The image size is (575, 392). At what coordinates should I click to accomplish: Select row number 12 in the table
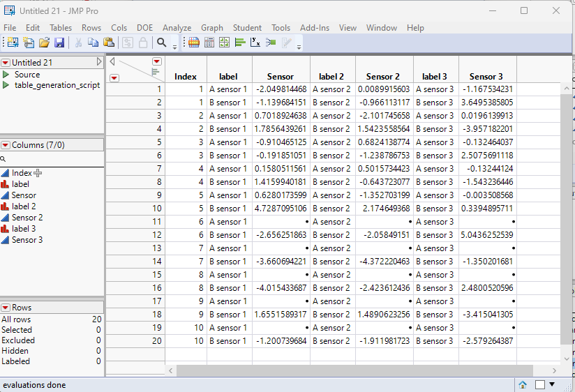[x=135, y=235]
